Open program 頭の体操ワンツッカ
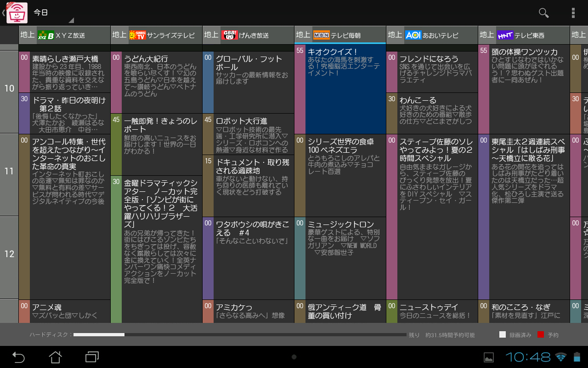The image size is (588, 368). click(524, 89)
